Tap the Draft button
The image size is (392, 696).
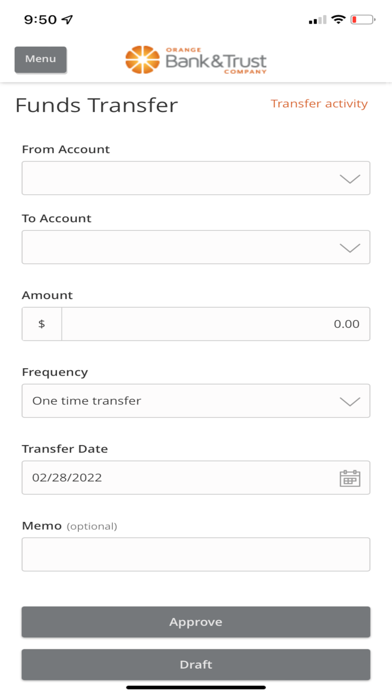tap(196, 664)
